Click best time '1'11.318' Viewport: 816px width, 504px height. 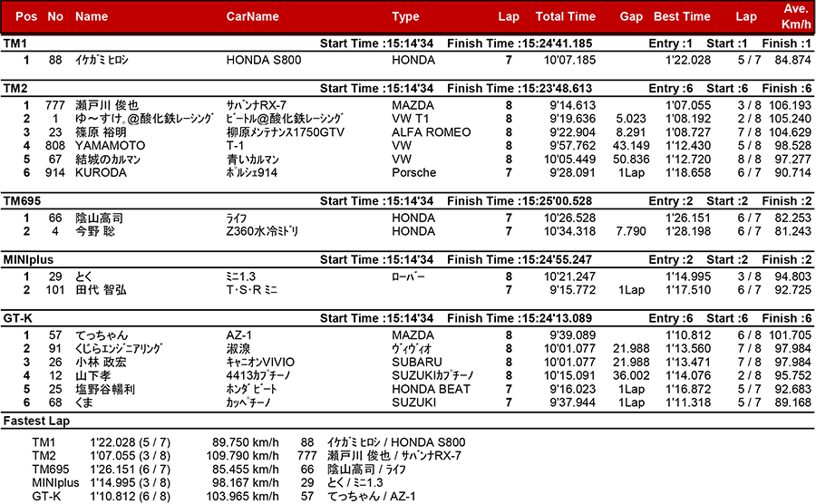click(x=688, y=403)
